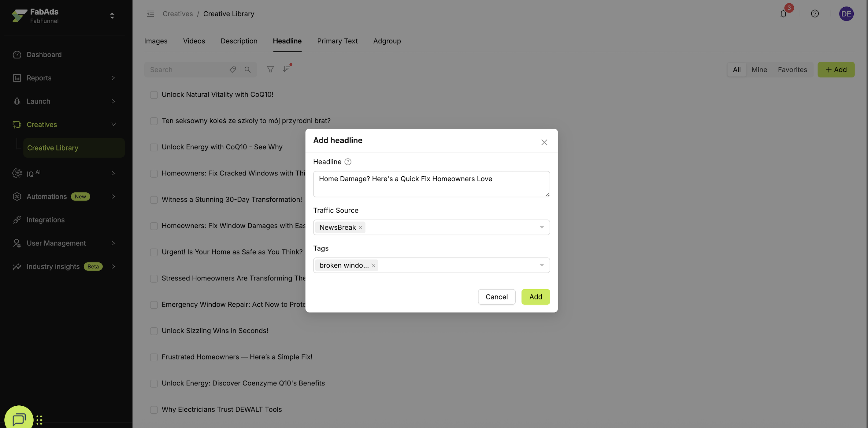Open the sort order icon

tap(286, 69)
